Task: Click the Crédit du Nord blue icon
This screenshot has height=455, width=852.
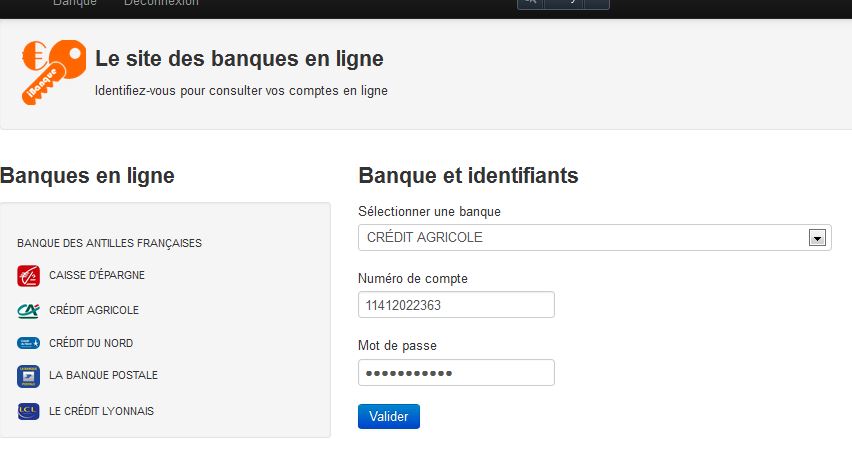Action: coord(28,343)
